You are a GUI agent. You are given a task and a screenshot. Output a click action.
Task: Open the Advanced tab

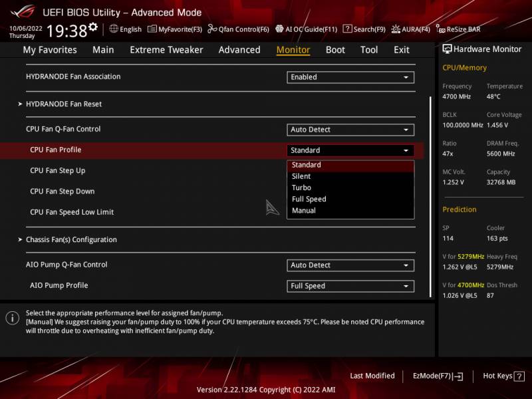click(239, 50)
